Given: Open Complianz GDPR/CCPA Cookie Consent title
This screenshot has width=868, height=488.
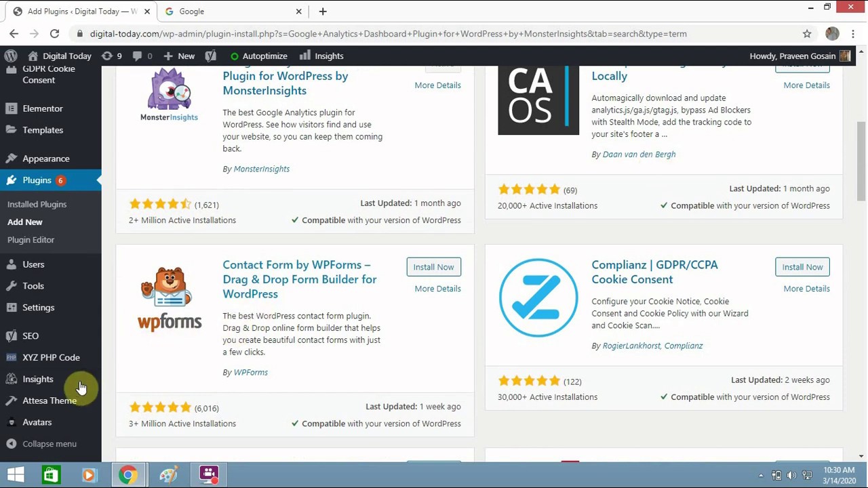Looking at the screenshot, I should point(654,272).
